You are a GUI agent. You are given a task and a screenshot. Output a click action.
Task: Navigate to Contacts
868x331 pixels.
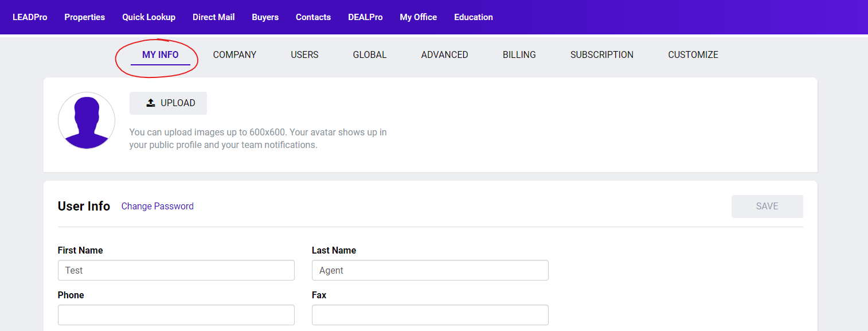(x=313, y=17)
